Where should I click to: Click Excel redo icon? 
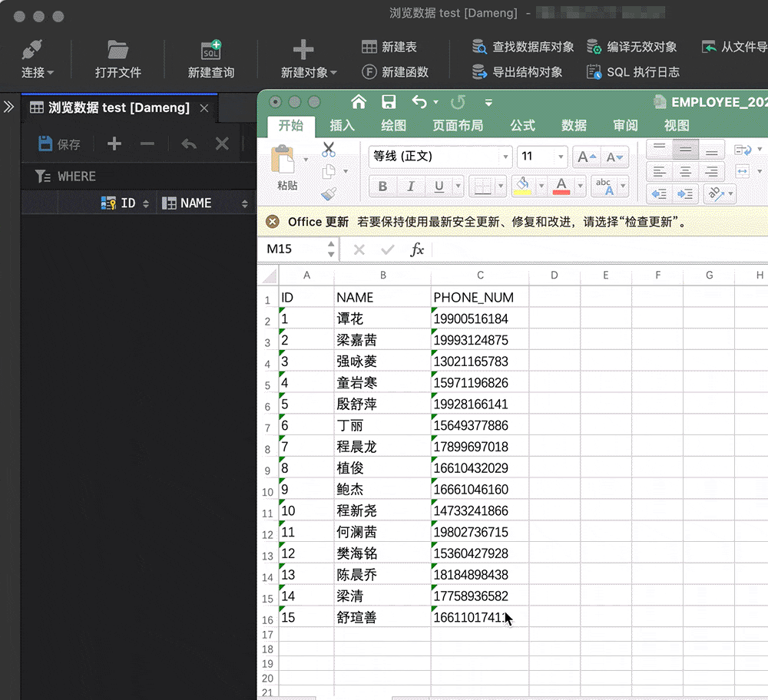pos(458,102)
